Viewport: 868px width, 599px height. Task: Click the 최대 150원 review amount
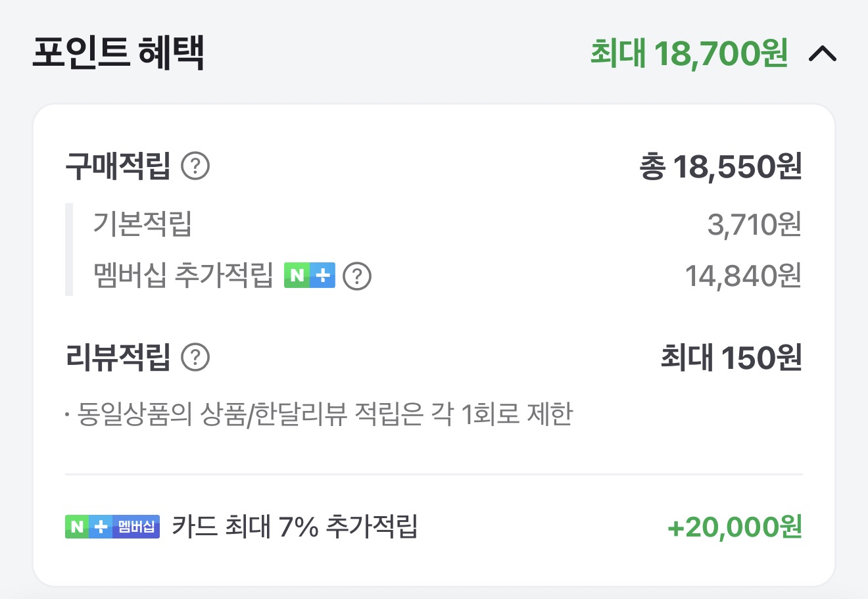tap(731, 358)
